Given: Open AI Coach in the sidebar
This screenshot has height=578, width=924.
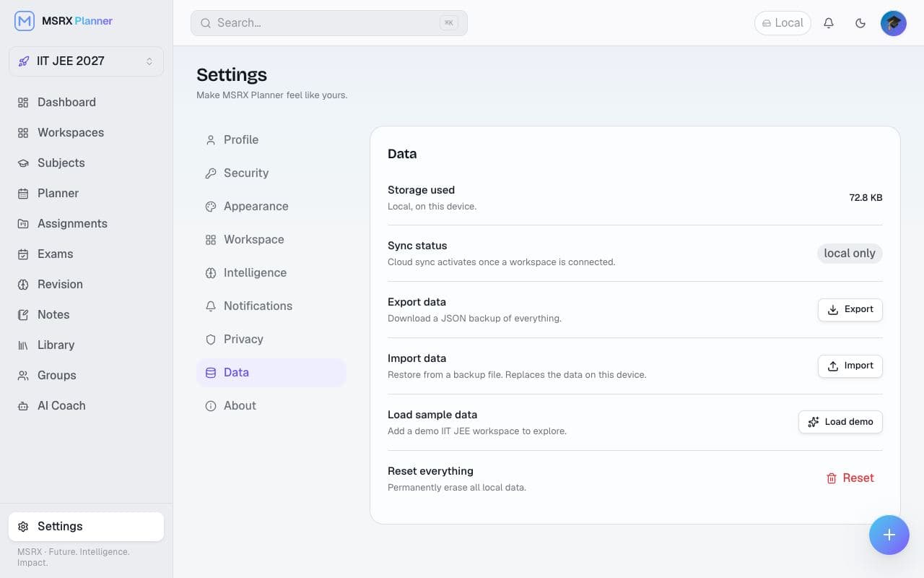Looking at the screenshot, I should 86,405.
